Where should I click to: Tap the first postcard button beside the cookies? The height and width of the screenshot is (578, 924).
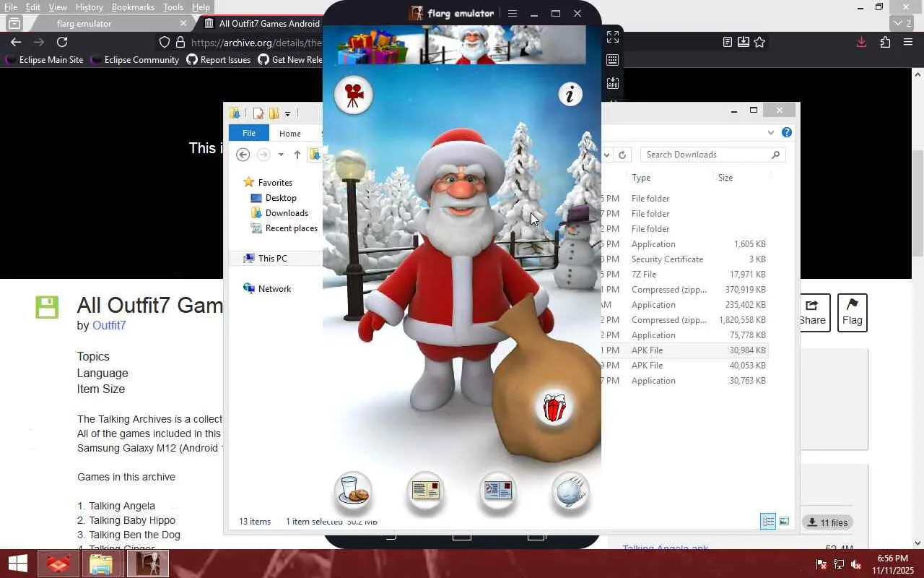point(425,491)
